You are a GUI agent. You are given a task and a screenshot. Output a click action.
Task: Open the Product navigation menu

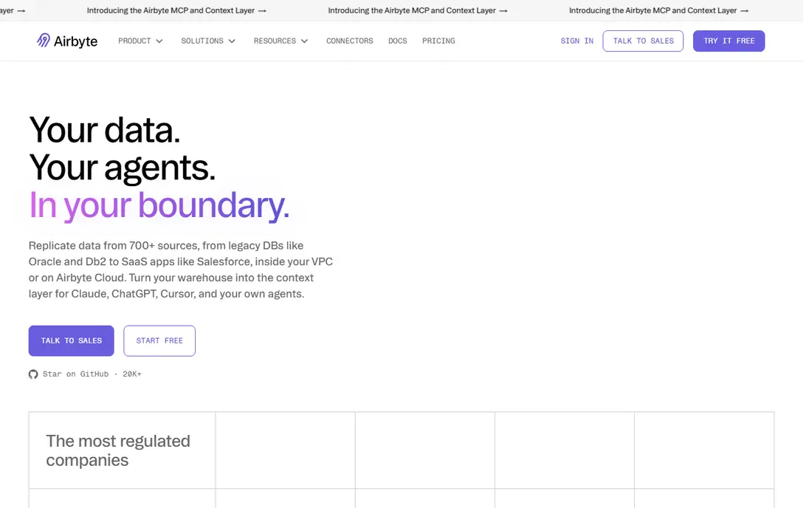click(140, 41)
